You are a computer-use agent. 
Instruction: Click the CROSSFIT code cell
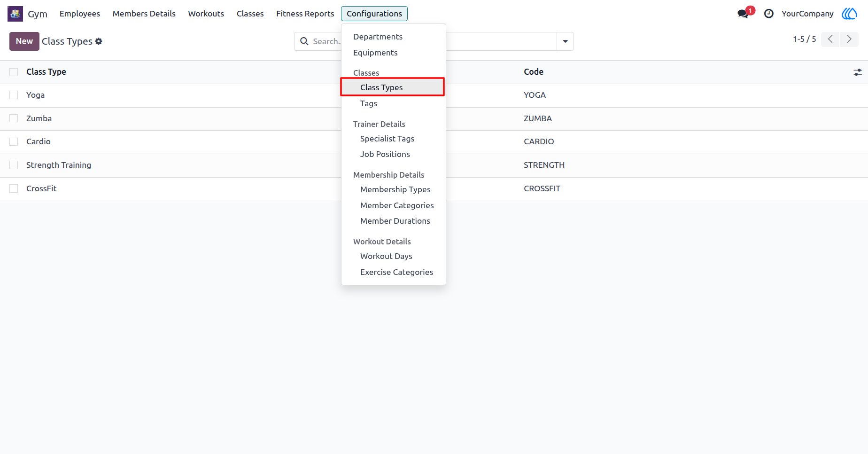[542, 188]
